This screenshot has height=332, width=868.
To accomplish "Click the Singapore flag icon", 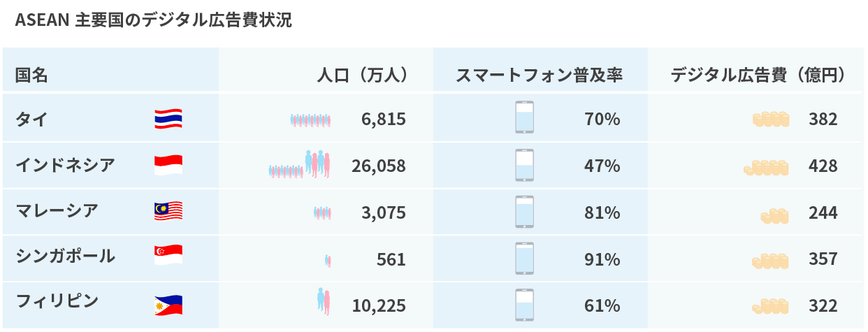I will [x=168, y=256].
